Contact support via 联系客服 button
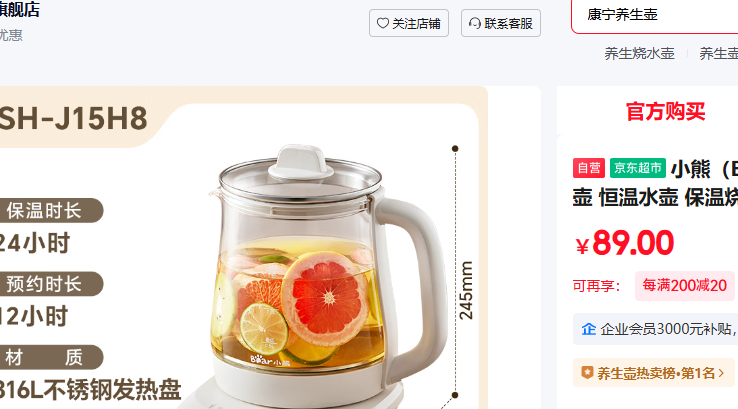The width and height of the screenshot is (738, 409). coord(501,23)
